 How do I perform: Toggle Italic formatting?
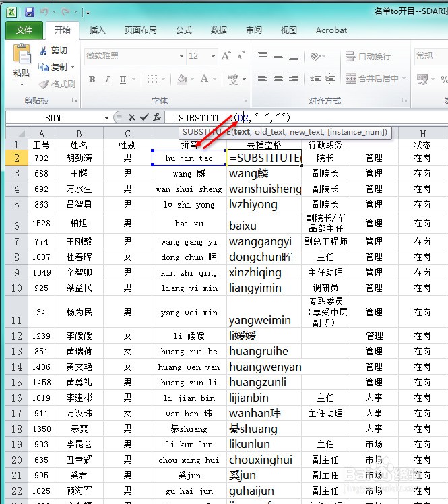click(107, 79)
